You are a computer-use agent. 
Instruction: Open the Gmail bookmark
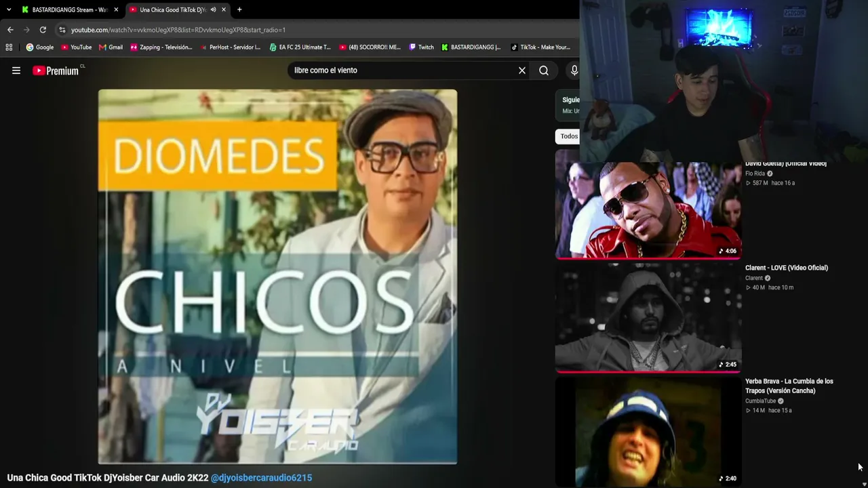coord(111,47)
